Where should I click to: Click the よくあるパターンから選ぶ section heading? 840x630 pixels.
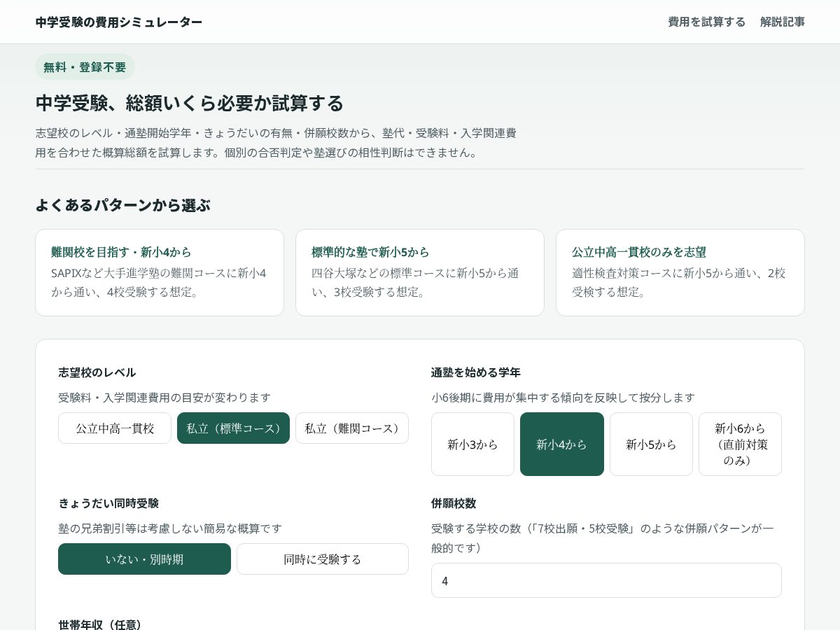click(x=122, y=205)
